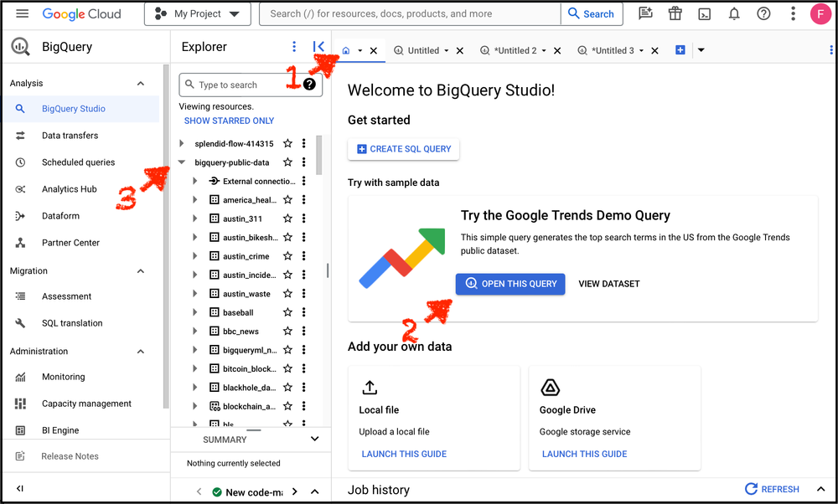Open the My Project picker dropdown
Viewport: 838px width, 504px height.
click(x=198, y=13)
